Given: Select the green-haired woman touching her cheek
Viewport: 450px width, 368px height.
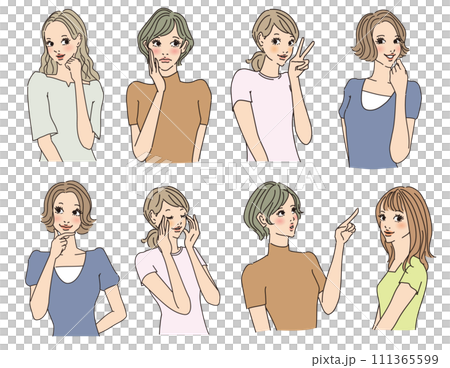Looking at the screenshot, I should 169,85.
